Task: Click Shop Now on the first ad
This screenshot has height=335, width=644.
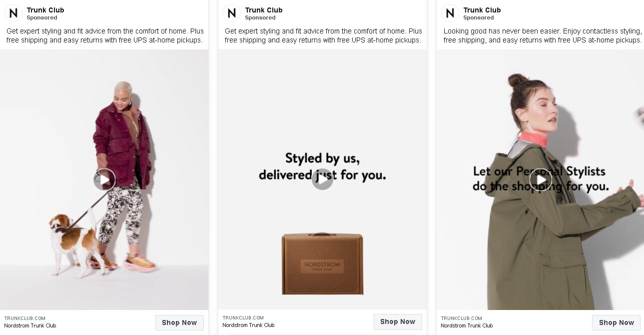Action: [x=179, y=322]
